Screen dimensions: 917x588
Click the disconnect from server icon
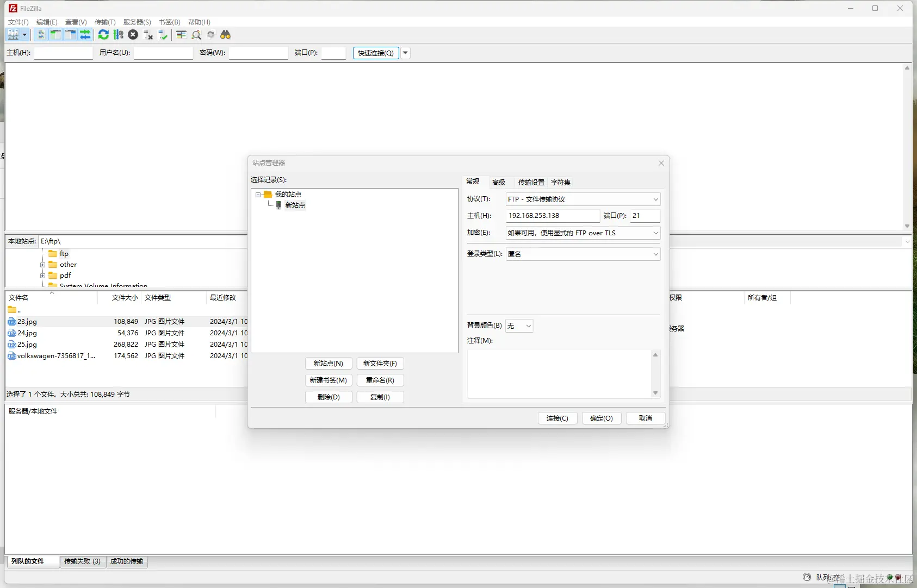coord(148,35)
